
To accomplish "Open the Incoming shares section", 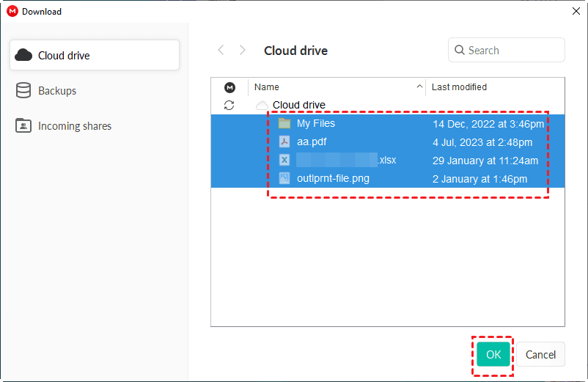I will coord(74,126).
